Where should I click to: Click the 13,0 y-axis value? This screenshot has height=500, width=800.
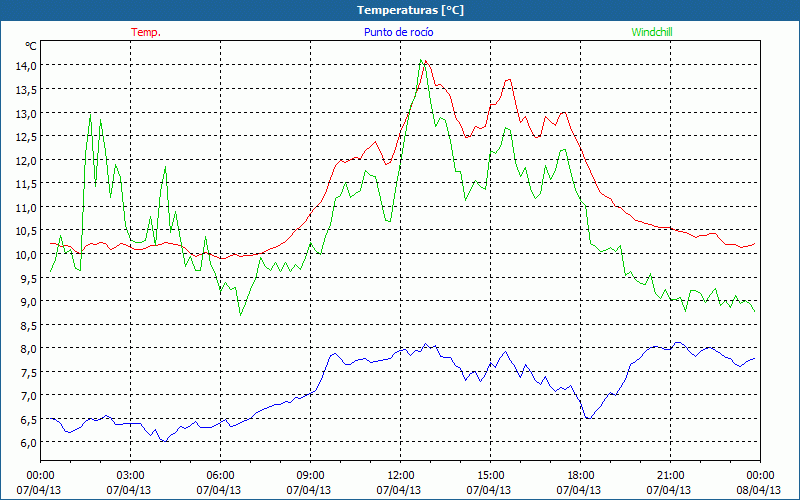pos(26,113)
